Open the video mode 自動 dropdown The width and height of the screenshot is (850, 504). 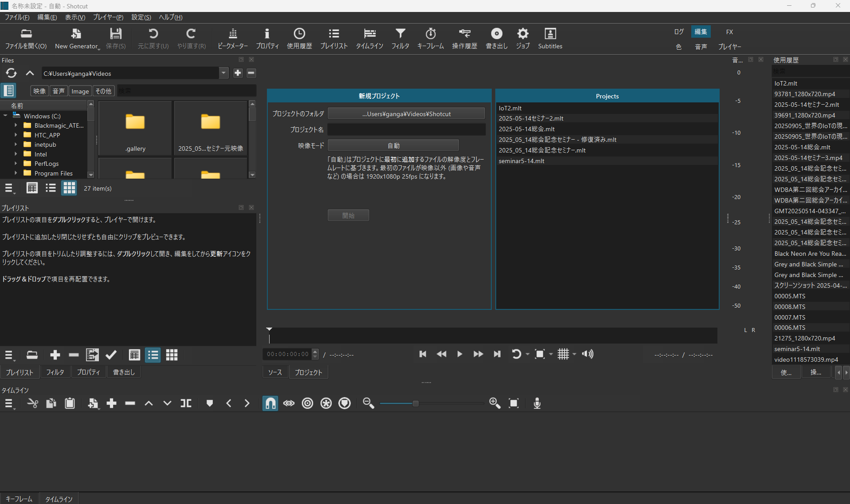[393, 145]
